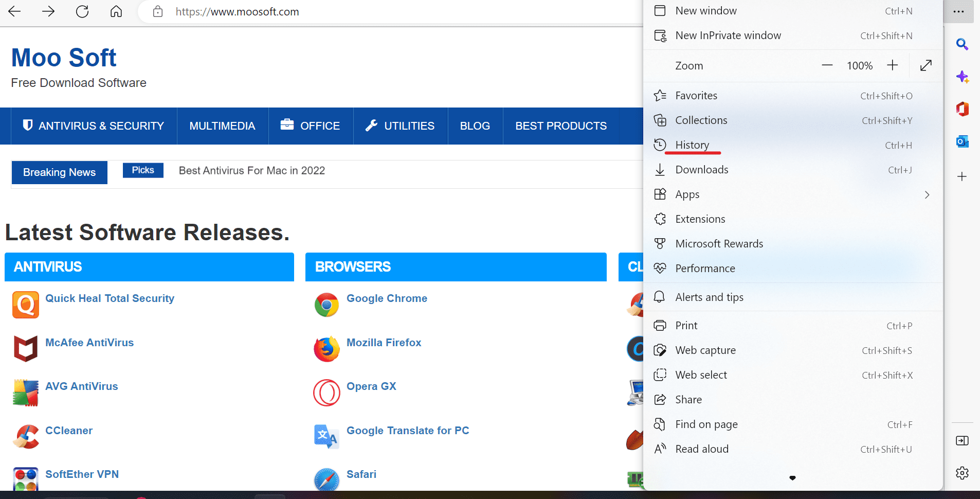Open the Multimedia nav tab
This screenshot has width=980, height=499.
[x=222, y=126]
